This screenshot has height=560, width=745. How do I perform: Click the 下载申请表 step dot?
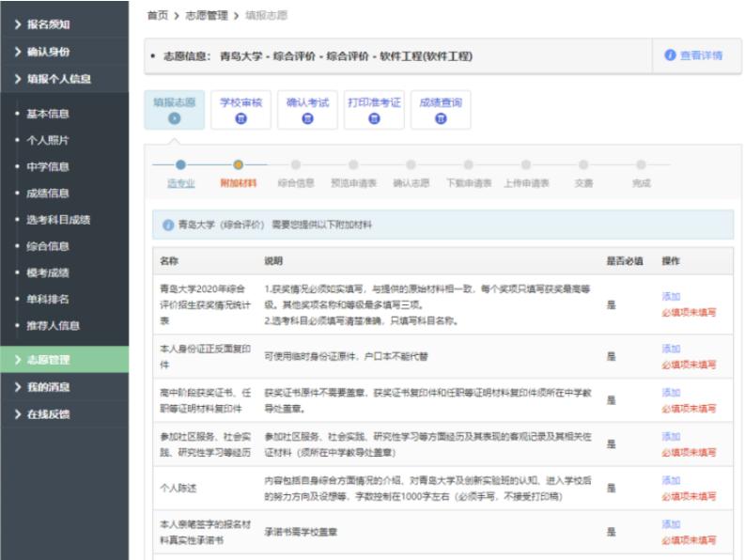point(469,165)
